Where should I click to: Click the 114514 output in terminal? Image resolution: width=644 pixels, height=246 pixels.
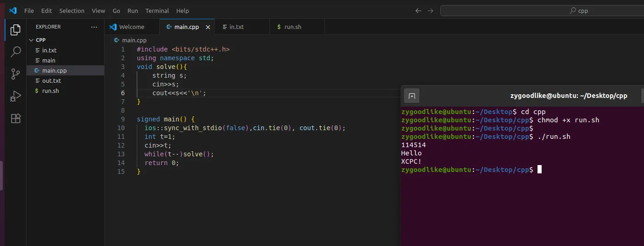pyautogui.click(x=413, y=145)
